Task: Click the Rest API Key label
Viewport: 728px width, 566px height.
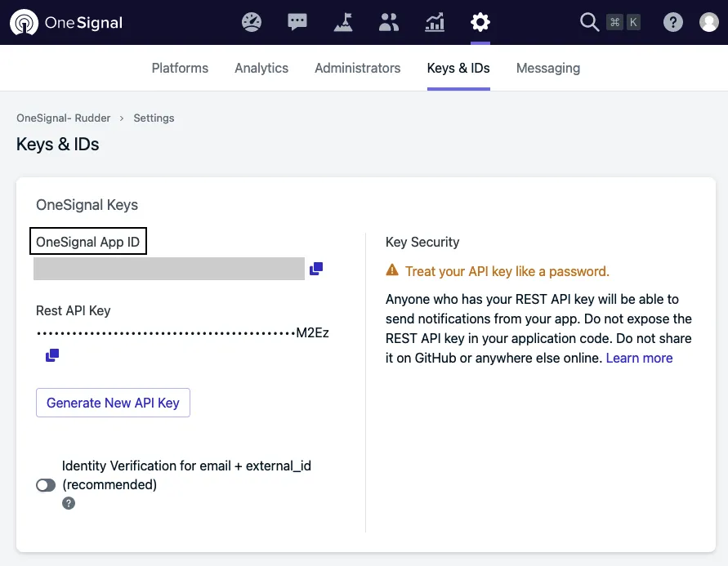Action: (x=74, y=311)
